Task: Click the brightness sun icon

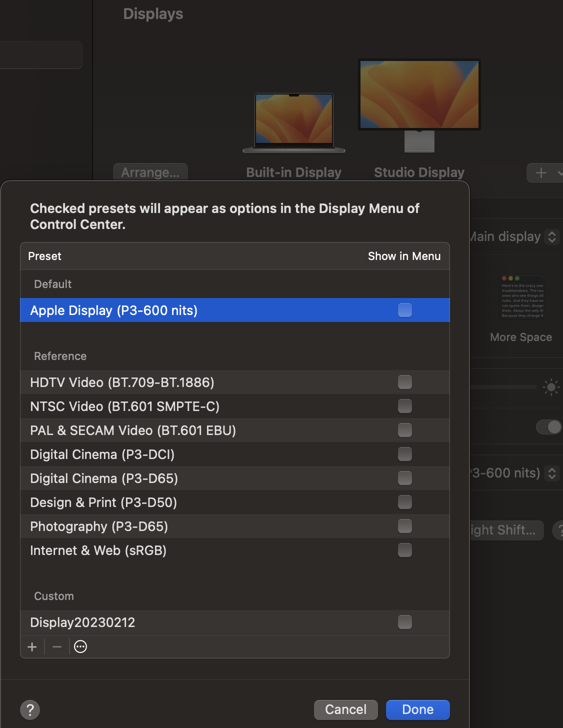Action: 551,387
